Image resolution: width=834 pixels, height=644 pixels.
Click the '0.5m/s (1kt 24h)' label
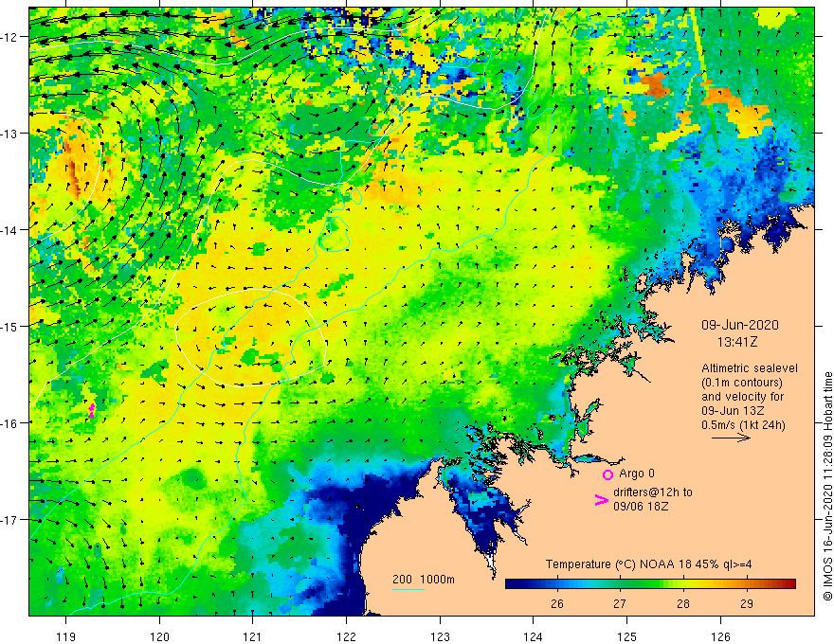743,425
